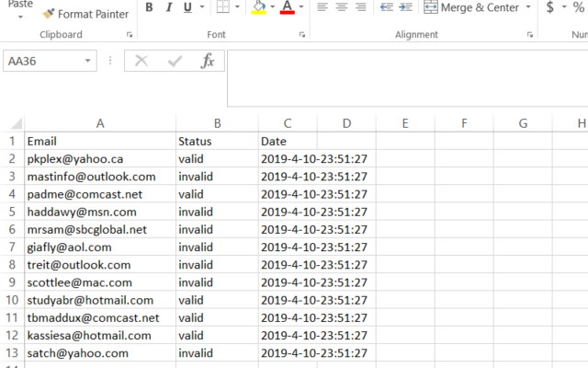
Task: Toggle Underline formatting
Action: click(x=187, y=7)
